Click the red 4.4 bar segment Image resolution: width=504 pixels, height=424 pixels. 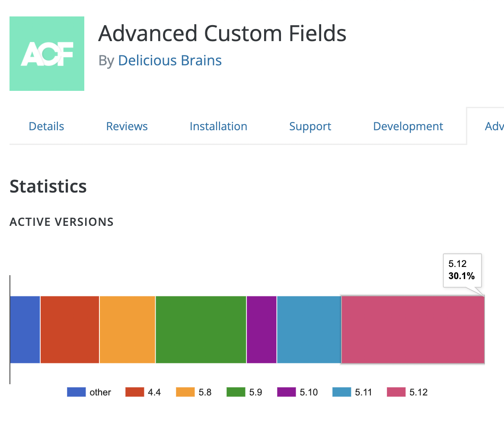coord(70,329)
